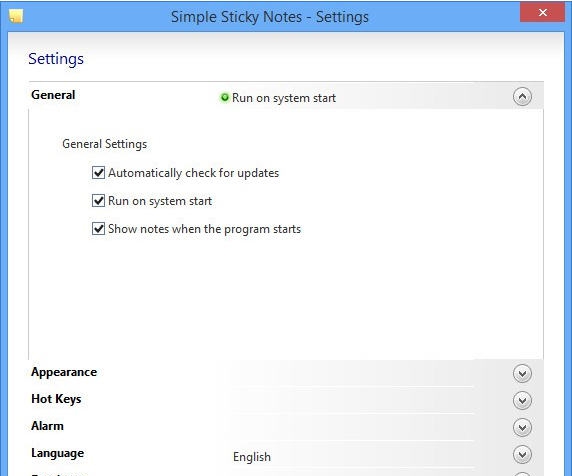Screen dimensions: 572x476
Task: Expand the Alarm section chevron
Action: [522, 427]
